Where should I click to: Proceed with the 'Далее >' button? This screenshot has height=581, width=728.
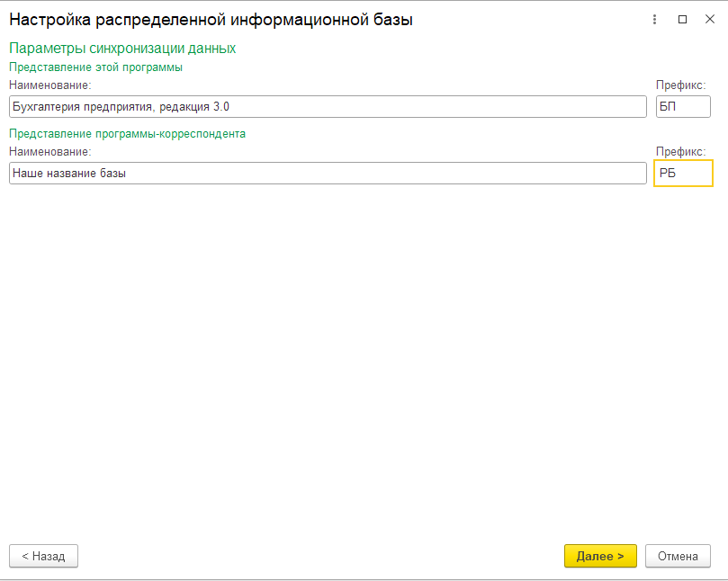[x=600, y=556]
